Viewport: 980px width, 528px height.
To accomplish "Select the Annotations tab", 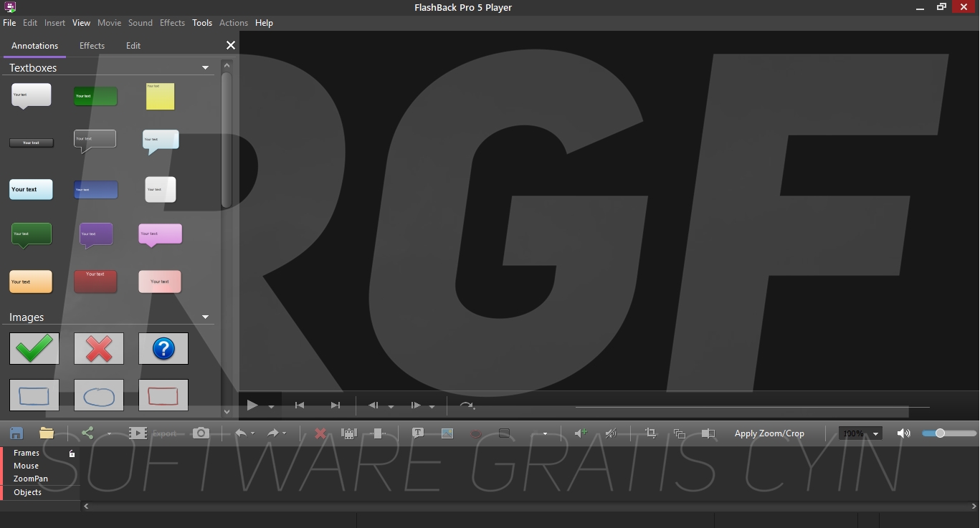I will point(34,45).
